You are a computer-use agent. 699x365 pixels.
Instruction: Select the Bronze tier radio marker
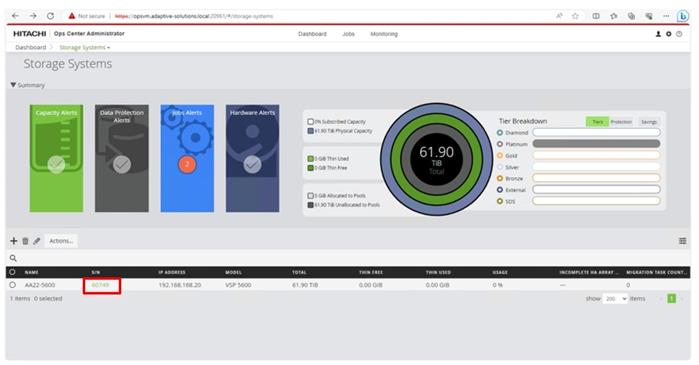(x=500, y=178)
